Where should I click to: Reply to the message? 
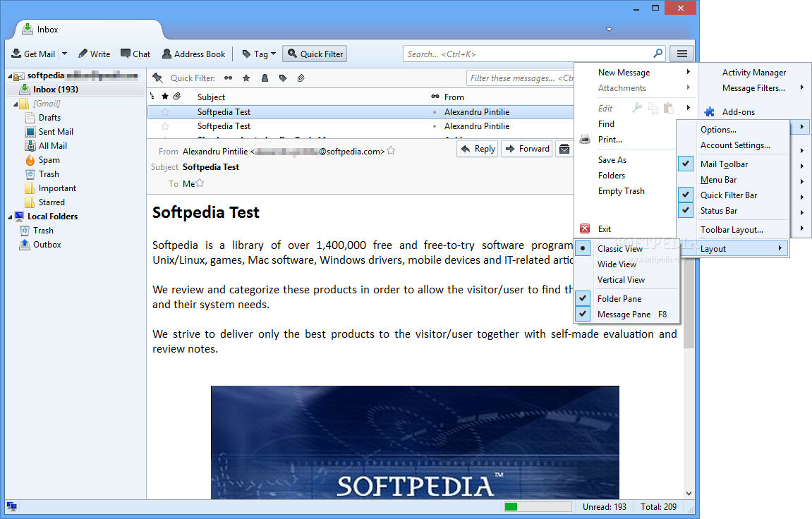[478, 149]
